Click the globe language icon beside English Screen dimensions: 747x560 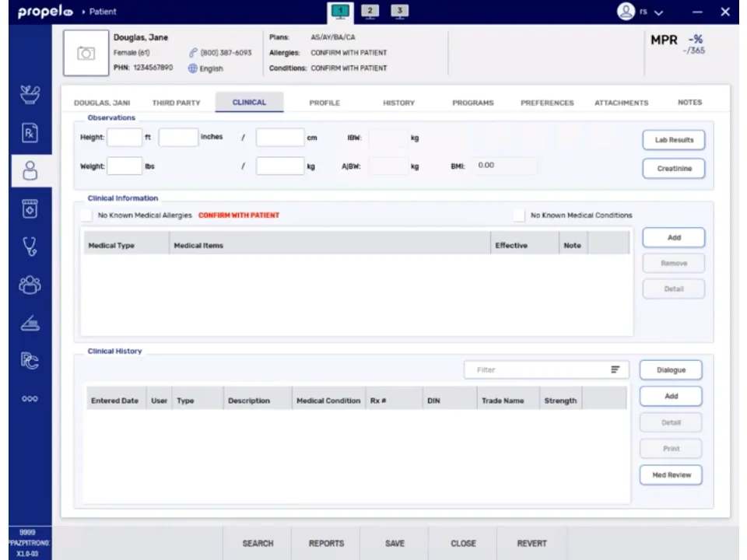pyautogui.click(x=192, y=68)
